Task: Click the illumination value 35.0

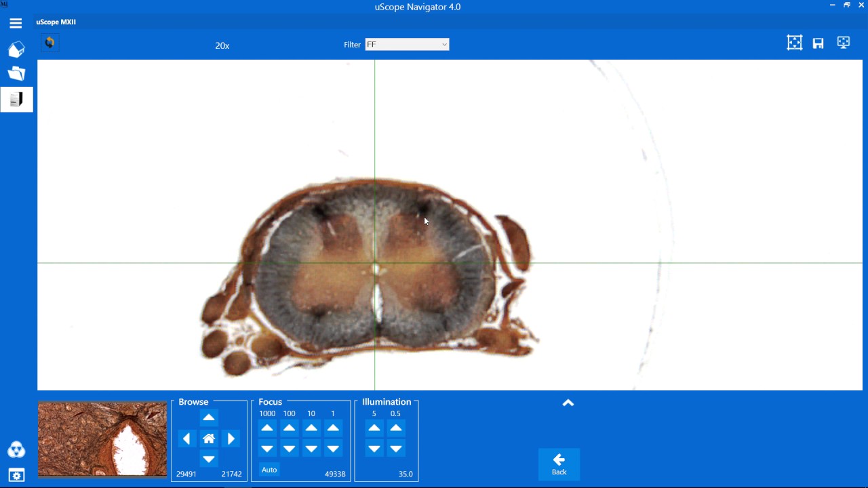Action: [x=406, y=474]
